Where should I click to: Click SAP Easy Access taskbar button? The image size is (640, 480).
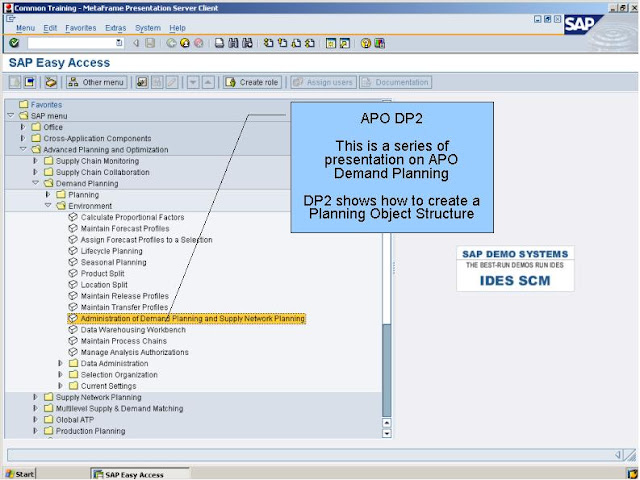pos(140,474)
